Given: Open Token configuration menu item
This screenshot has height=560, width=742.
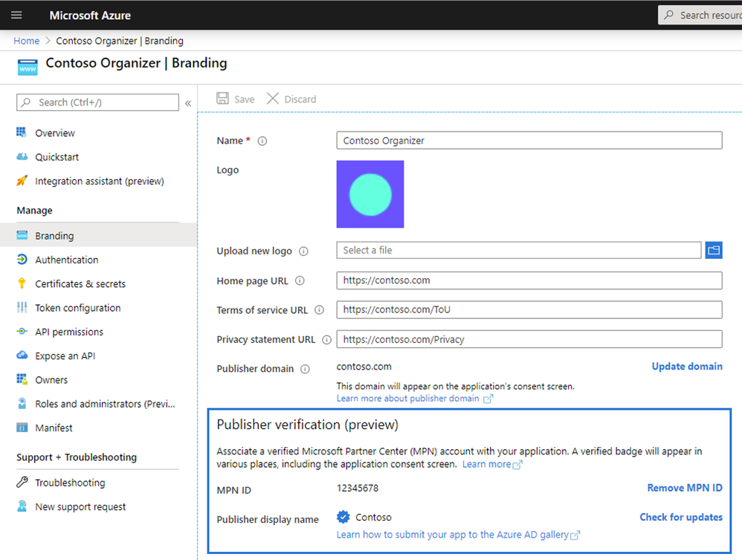Looking at the screenshot, I should pos(78,308).
